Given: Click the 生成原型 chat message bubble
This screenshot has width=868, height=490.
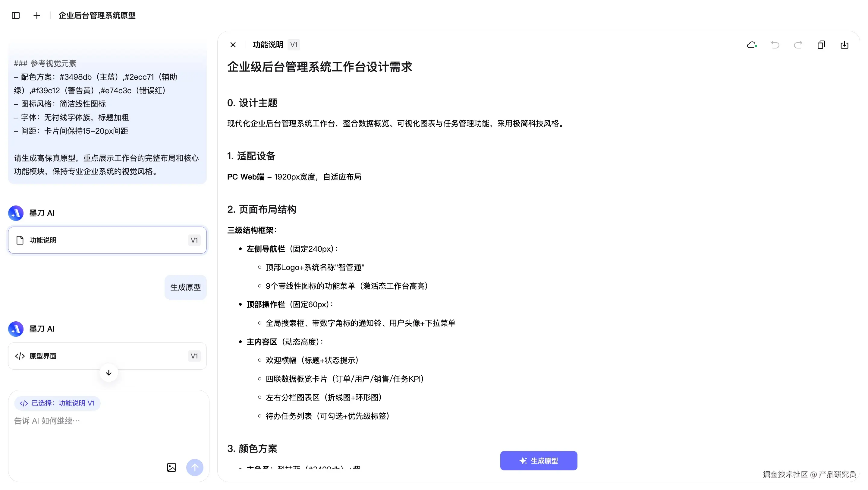Looking at the screenshot, I should [185, 287].
